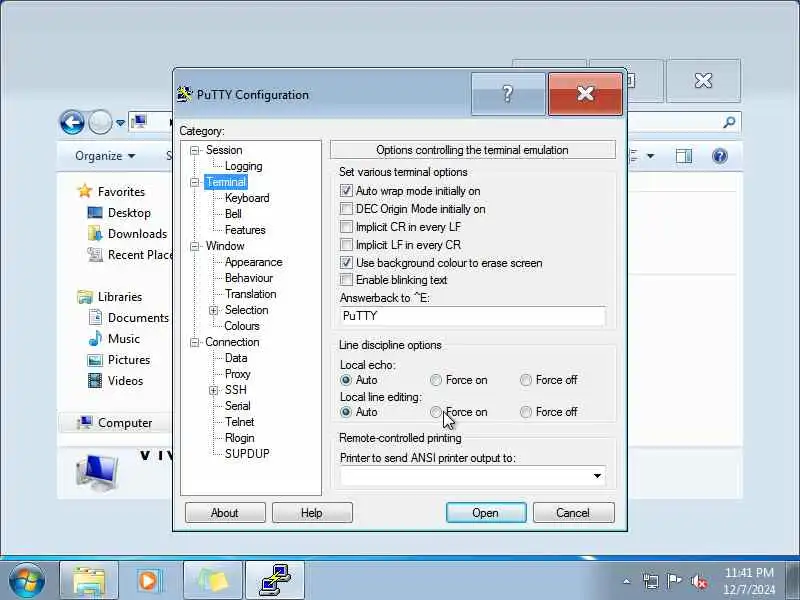The width and height of the screenshot is (800, 600).
Task: Select Bell category in tree
Action: pyautogui.click(x=233, y=214)
